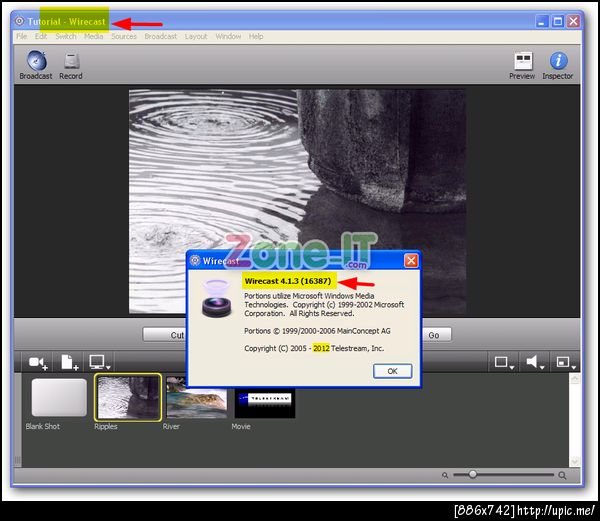Image resolution: width=600 pixels, height=521 pixels.
Task: Click the Wirecast app icon in title bar
Action: coord(19,21)
